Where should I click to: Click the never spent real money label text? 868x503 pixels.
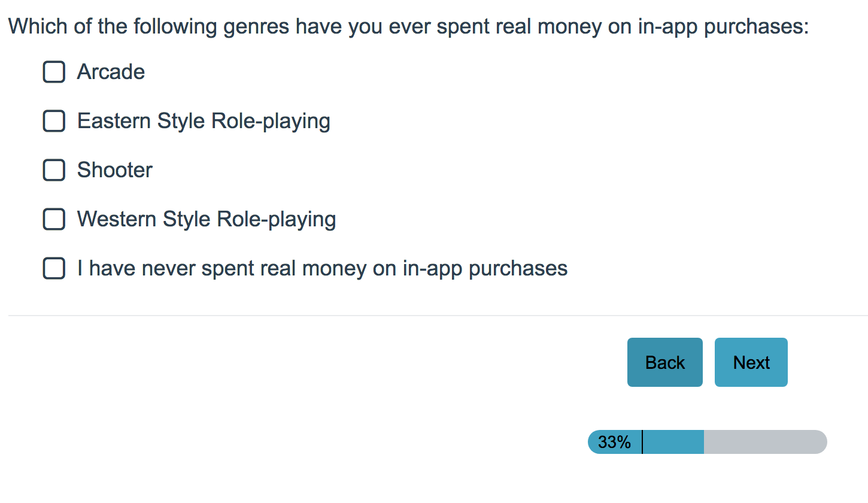(322, 269)
